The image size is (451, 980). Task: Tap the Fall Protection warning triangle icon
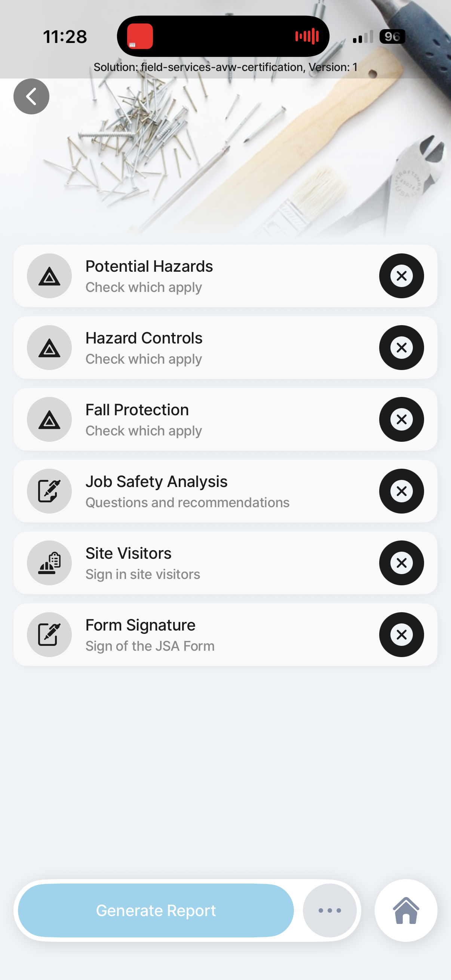tap(49, 419)
